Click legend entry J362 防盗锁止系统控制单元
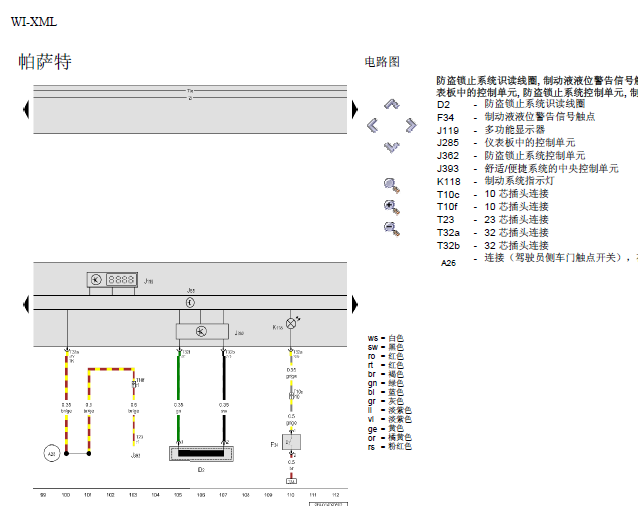The image size is (638, 527). pyautogui.click(x=511, y=156)
